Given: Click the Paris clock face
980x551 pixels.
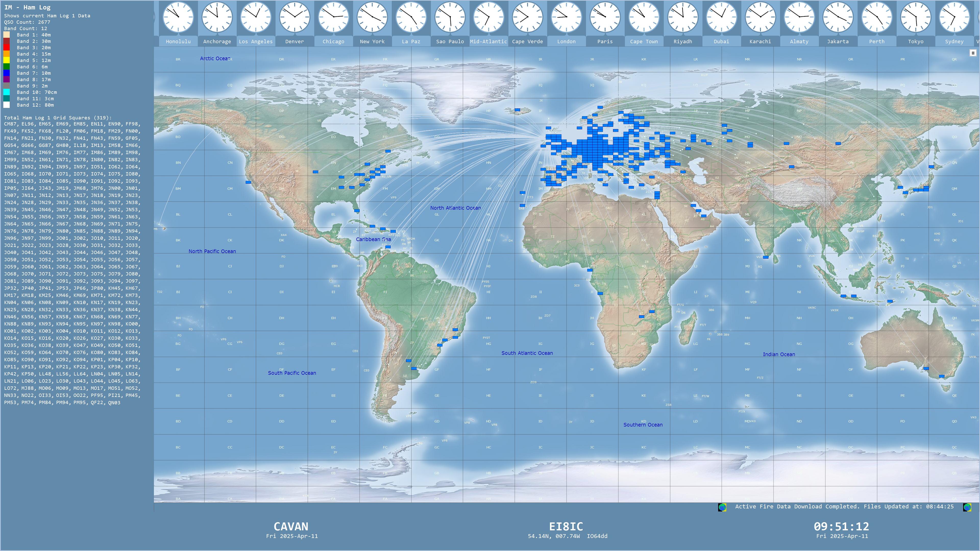Looking at the screenshot, I should pyautogui.click(x=605, y=17).
